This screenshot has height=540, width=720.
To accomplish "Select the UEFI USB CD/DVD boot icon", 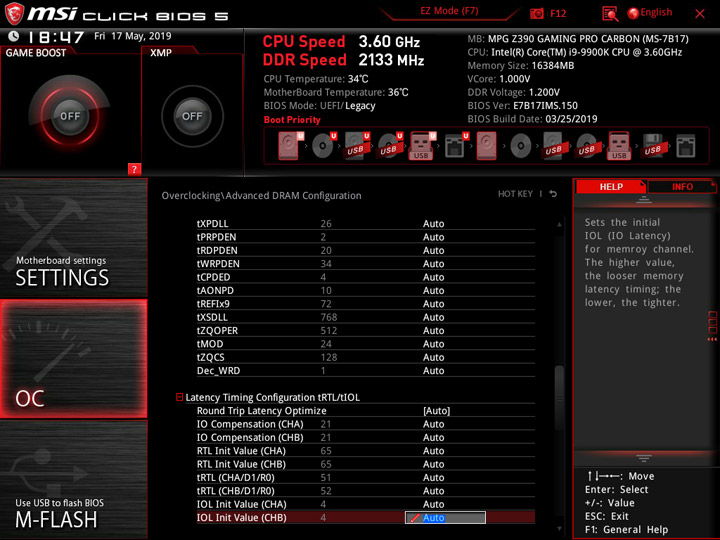I will (x=390, y=146).
